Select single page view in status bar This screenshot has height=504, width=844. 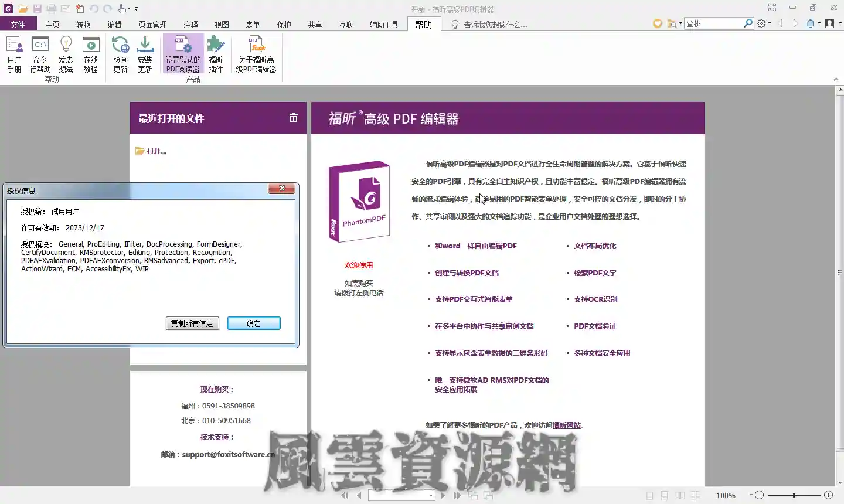pos(649,495)
